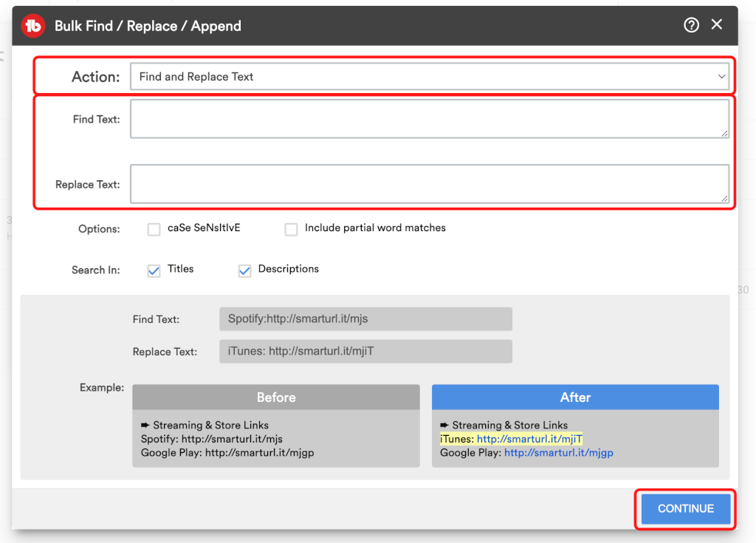Screen dimensions: 756x543
Task: Enable Include partial word matches
Action: click(291, 229)
